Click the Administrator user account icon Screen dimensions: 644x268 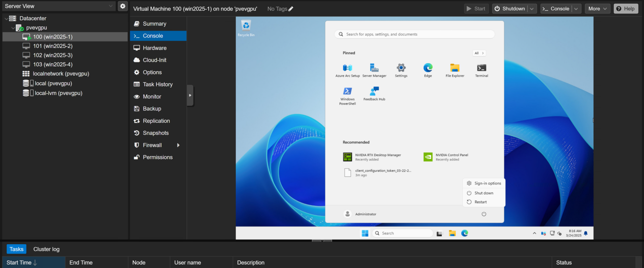coord(347,214)
